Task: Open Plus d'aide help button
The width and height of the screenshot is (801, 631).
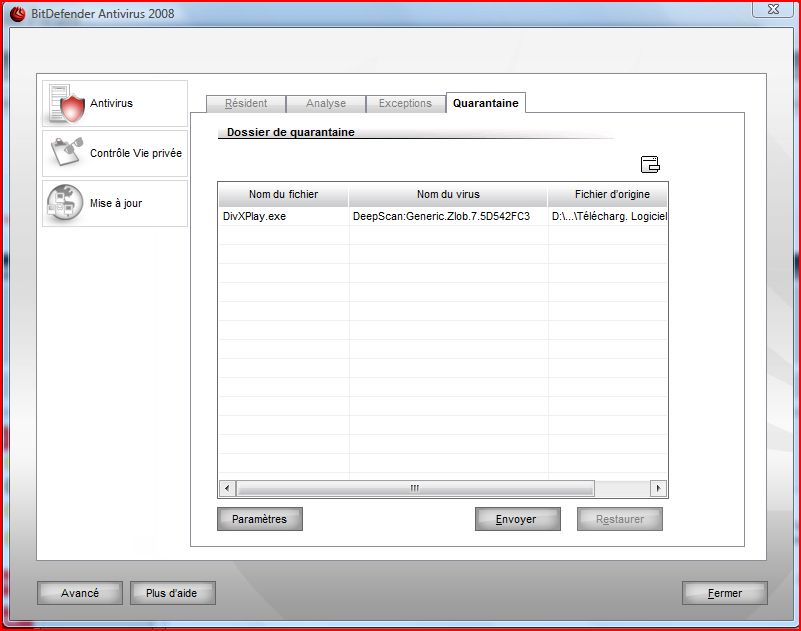Action: pyautogui.click(x=173, y=593)
